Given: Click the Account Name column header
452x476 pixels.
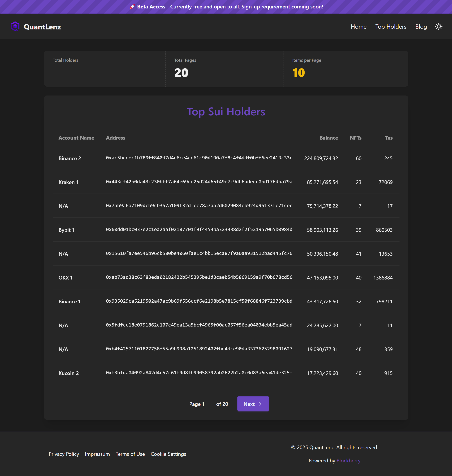Looking at the screenshot, I should [76, 138].
